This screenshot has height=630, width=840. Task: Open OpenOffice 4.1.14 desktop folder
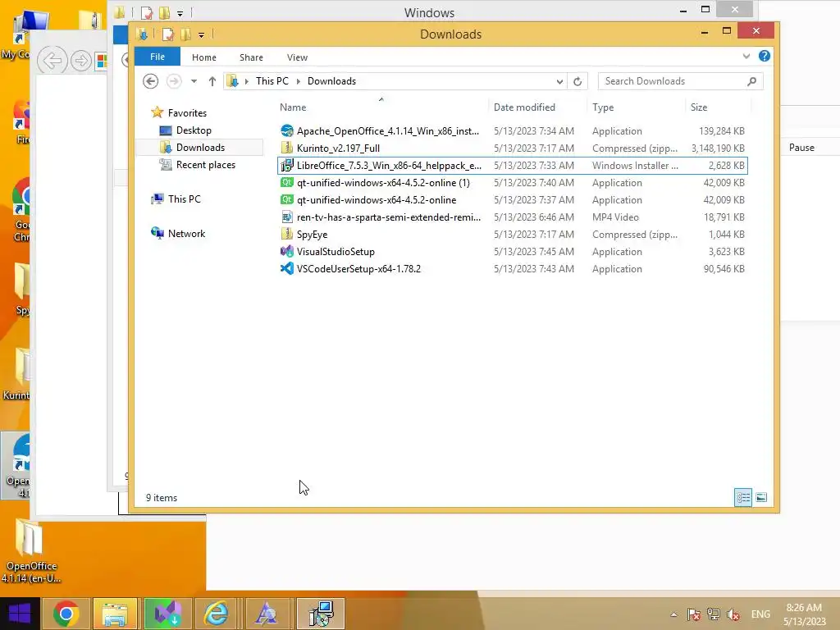[x=31, y=551]
